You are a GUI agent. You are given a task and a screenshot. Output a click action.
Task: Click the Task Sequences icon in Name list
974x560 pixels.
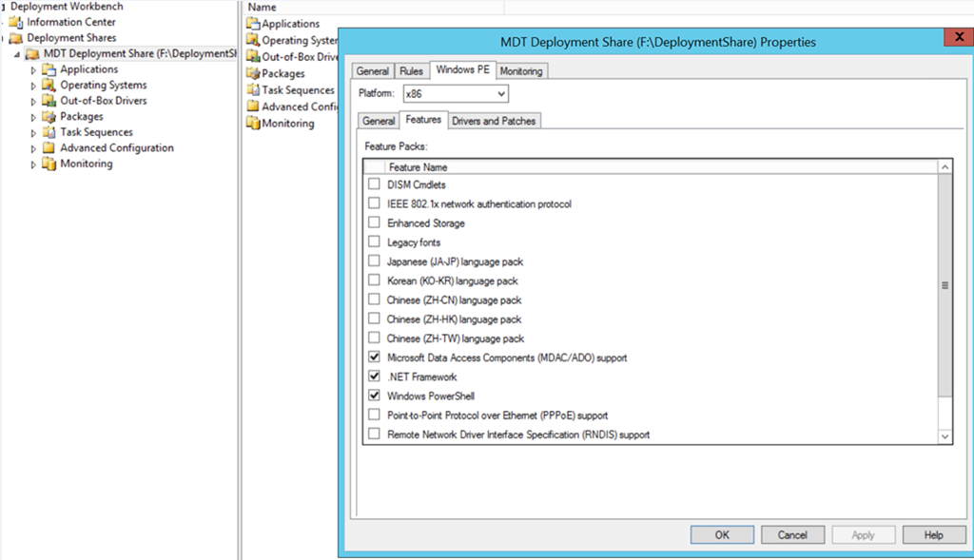point(253,90)
